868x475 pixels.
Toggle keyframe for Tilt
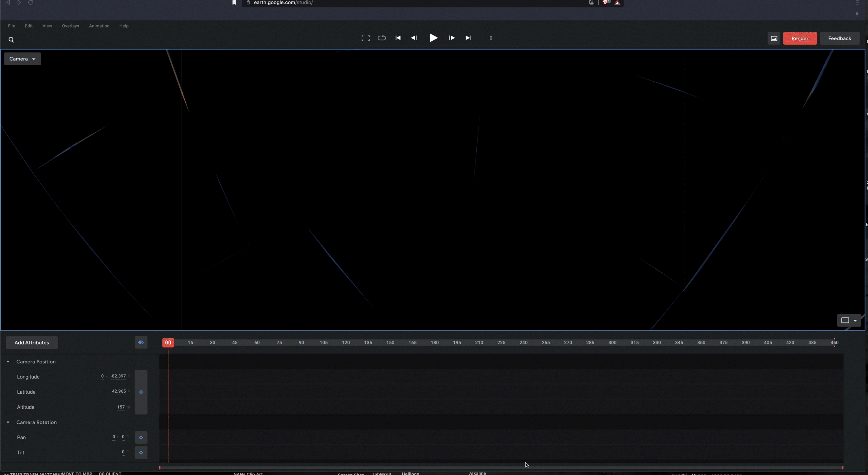pos(141,452)
